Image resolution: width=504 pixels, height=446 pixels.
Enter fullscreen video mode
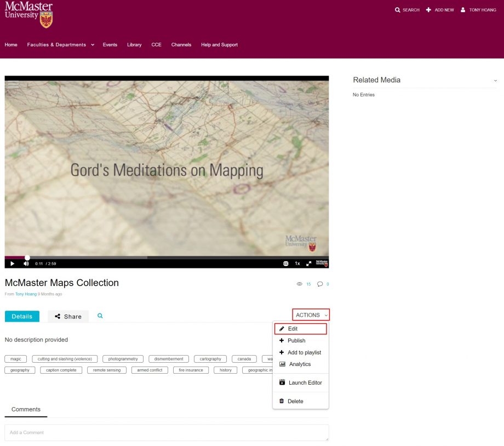pyautogui.click(x=308, y=264)
